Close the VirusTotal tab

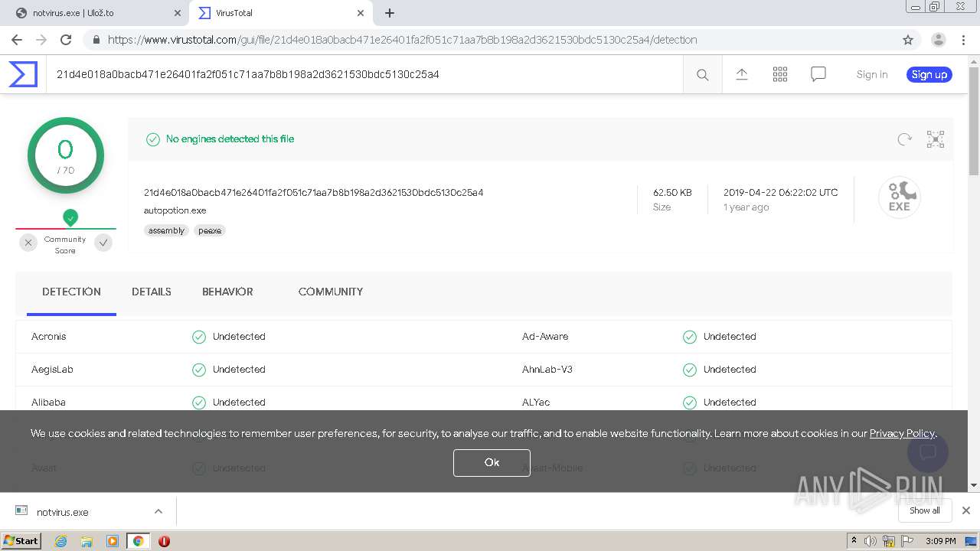361,13
